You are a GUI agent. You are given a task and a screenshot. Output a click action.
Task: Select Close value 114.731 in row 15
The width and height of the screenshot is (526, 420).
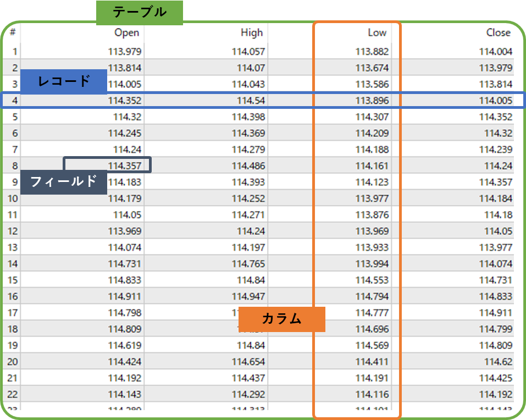click(496, 280)
